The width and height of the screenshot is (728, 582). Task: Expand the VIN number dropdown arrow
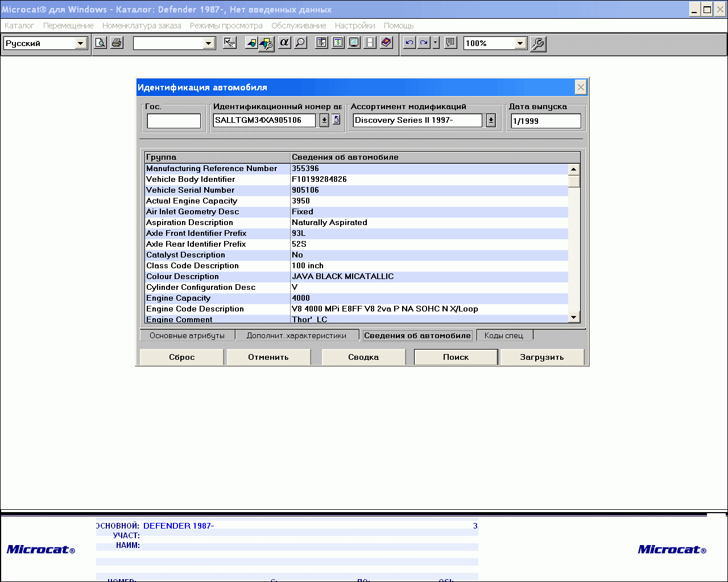[x=324, y=120]
